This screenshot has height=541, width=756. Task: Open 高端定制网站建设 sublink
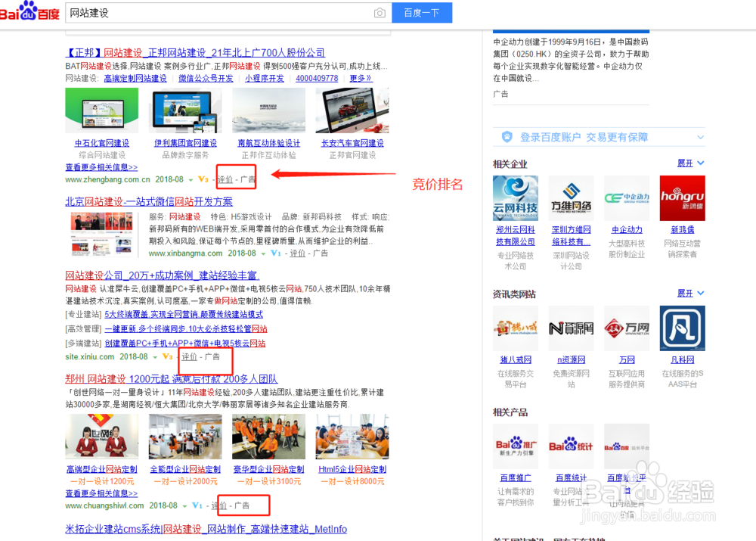coord(135,78)
